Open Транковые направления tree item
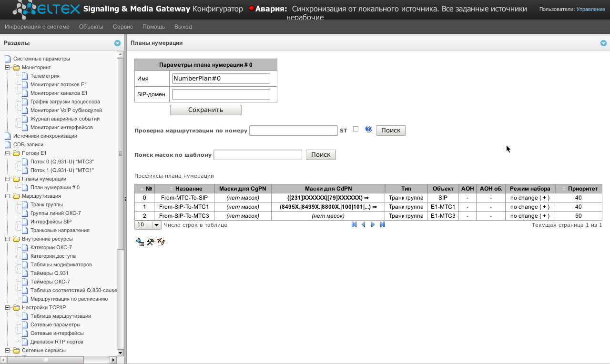610x364 pixels. (60, 230)
